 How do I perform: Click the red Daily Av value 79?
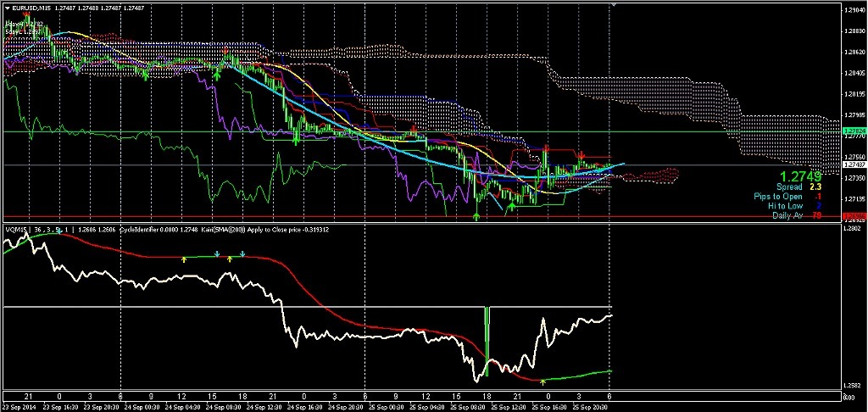point(816,215)
